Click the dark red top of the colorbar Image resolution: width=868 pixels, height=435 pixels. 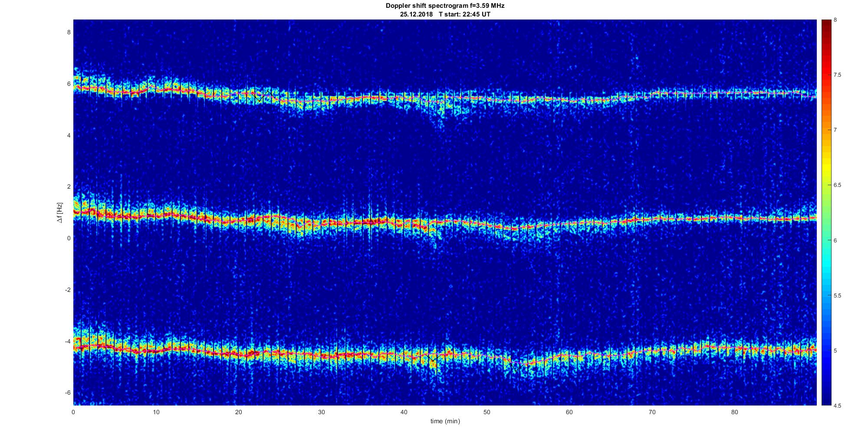pyautogui.click(x=826, y=26)
